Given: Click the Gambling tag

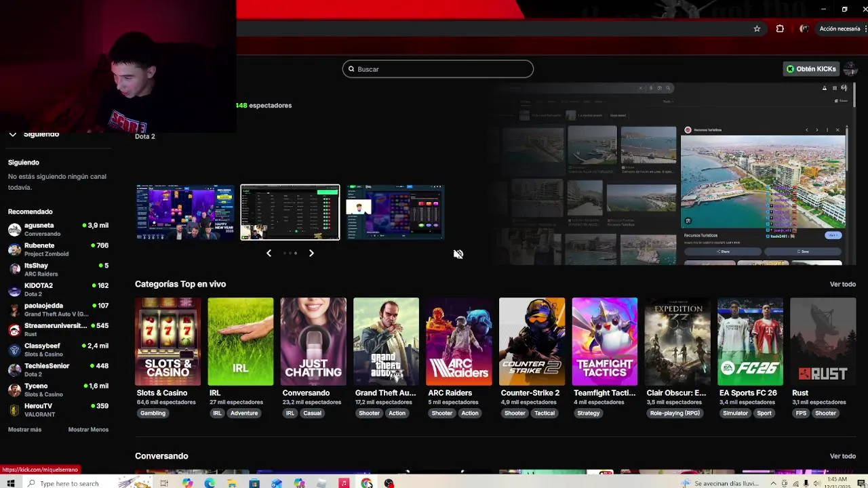Looking at the screenshot, I should coord(153,413).
